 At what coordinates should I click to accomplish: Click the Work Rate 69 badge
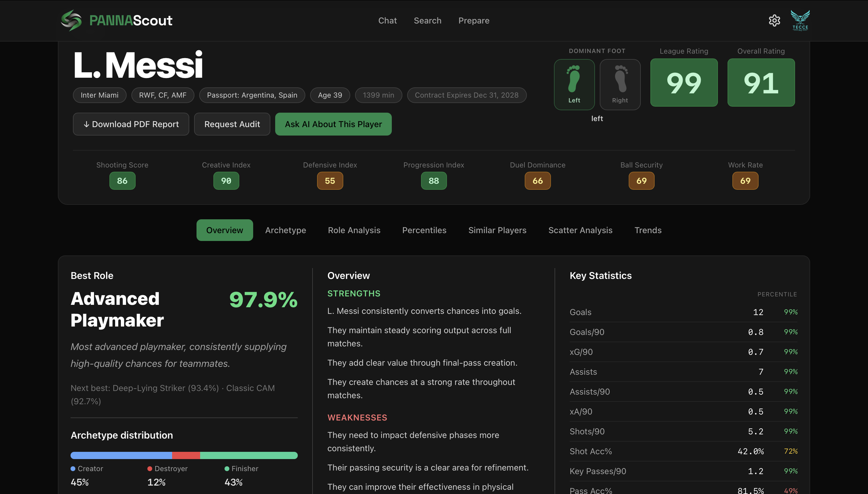745,181
